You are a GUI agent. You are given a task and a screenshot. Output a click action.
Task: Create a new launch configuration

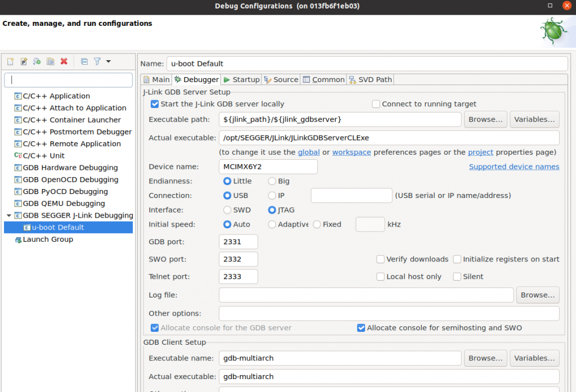pyautogui.click(x=10, y=61)
